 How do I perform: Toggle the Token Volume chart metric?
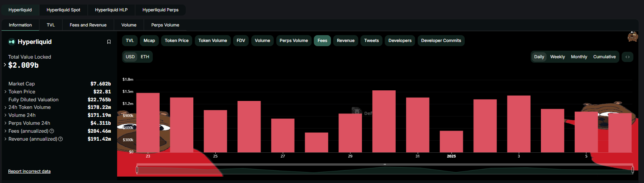point(213,40)
